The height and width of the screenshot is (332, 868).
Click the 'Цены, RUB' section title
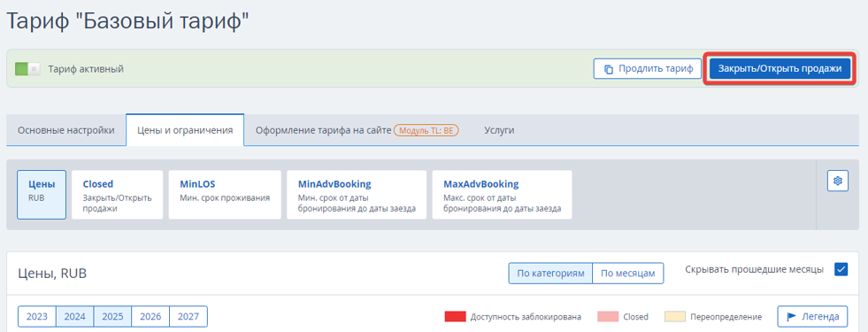[x=52, y=274]
